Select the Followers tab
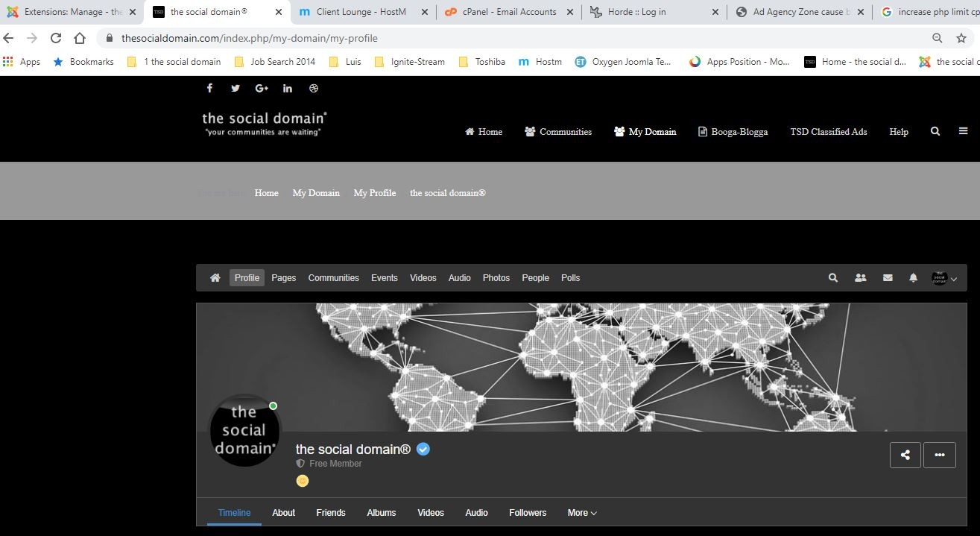Image resolution: width=980 pixels, height=536 pixels. tap(528, 513)
